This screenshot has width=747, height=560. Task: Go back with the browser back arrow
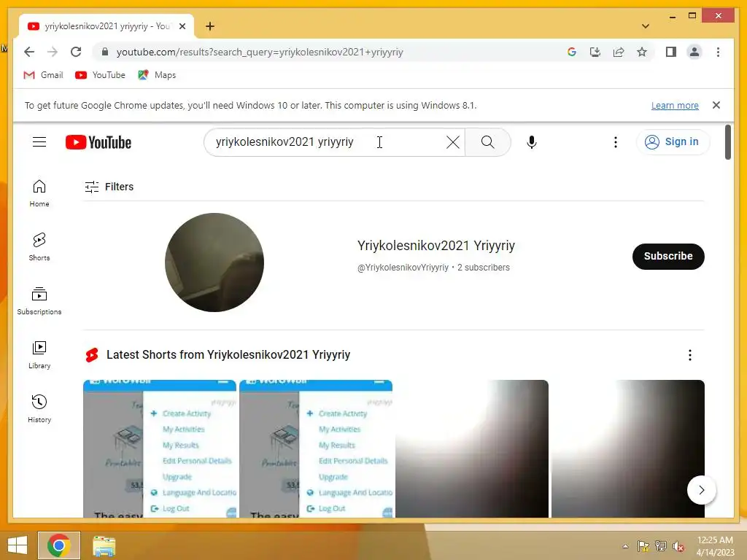tap(29, 52)
